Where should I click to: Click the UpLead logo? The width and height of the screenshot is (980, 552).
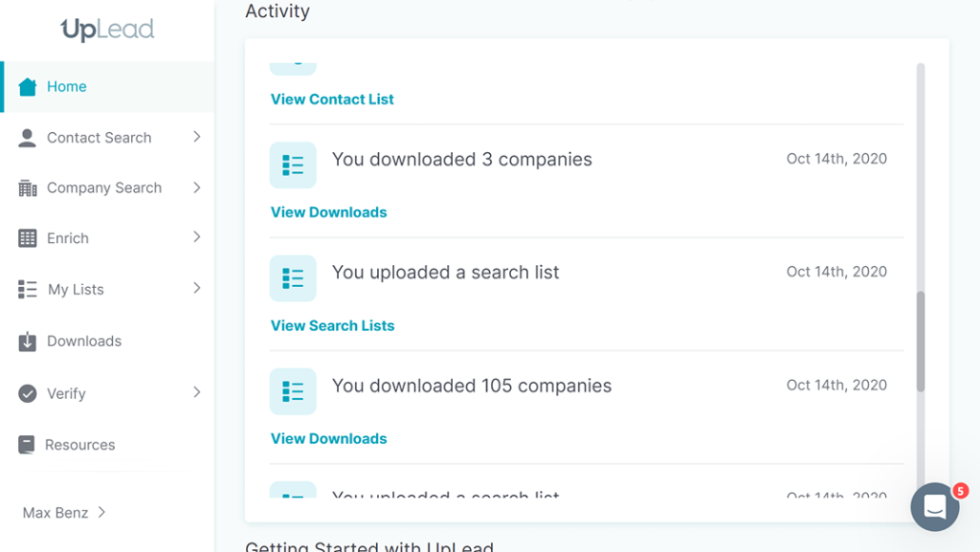tap(107, 30)
